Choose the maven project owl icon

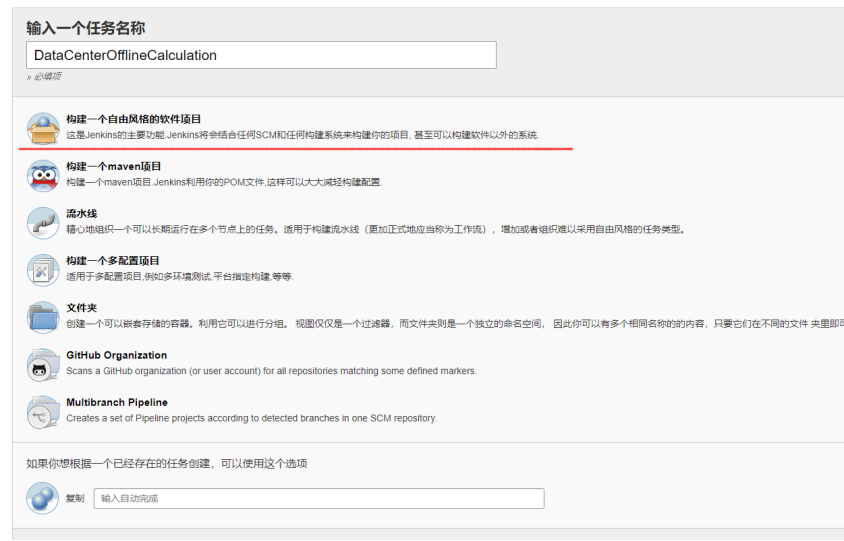(43, 175)
